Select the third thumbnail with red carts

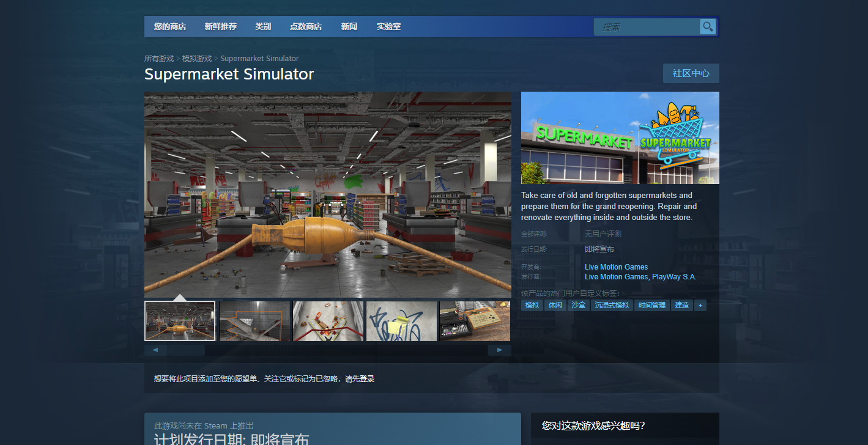pos(328,321)
